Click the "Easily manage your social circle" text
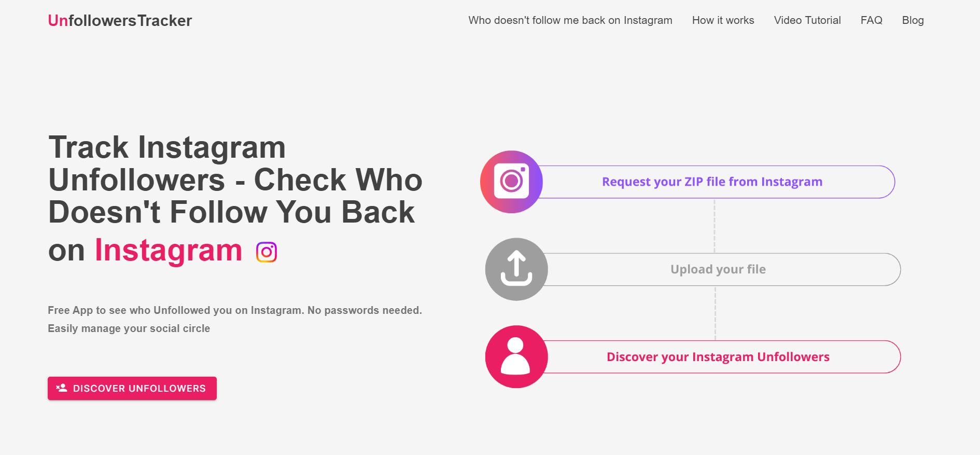980x455 pixels. [129, 328]
